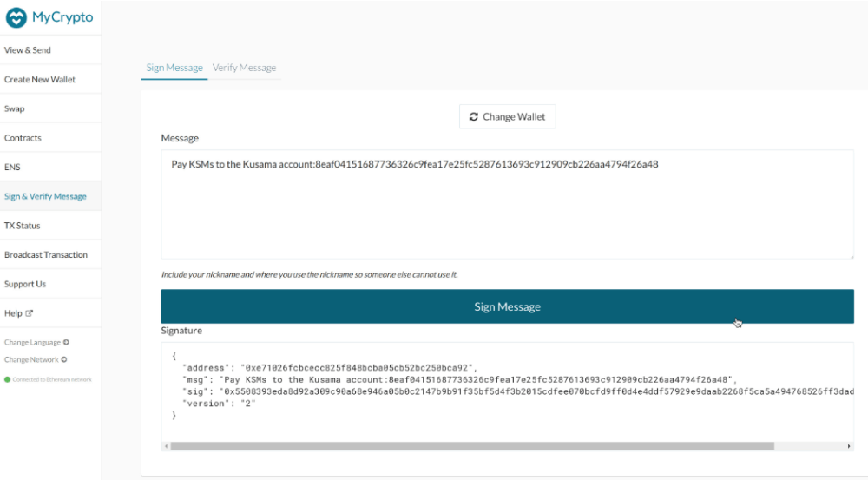
Task: Click the signature scrollbar right arrow
Action: [x=849, y=446]
